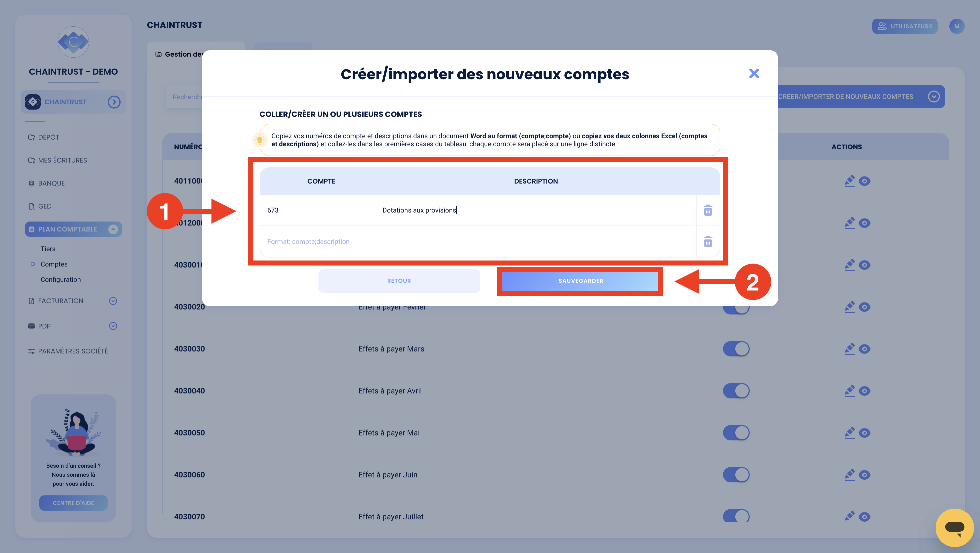Select the Effets à payer Mars description

point(391,349)
